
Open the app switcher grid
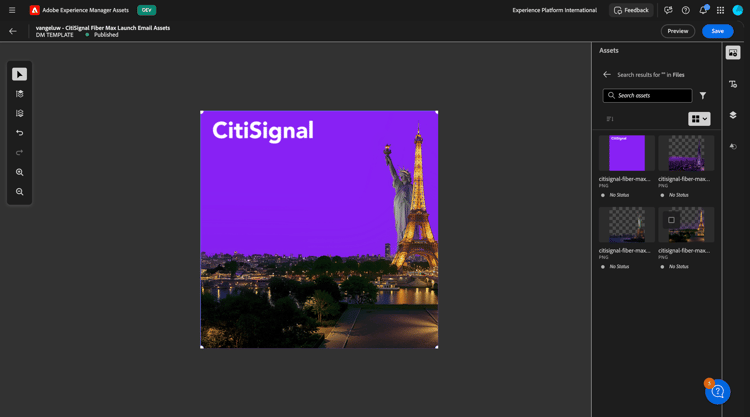click(x=720, y=10)
